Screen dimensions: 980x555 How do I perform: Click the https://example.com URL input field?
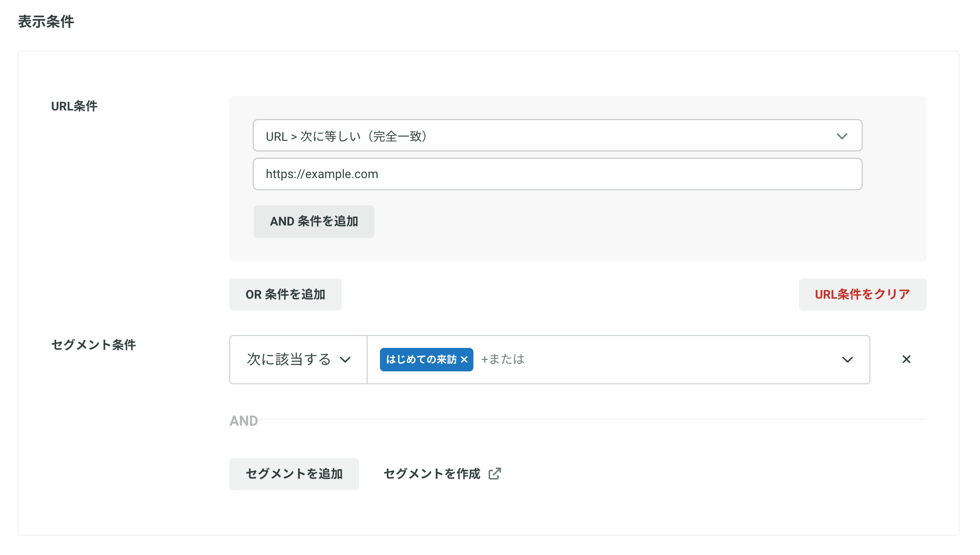[x=557, y=174]
